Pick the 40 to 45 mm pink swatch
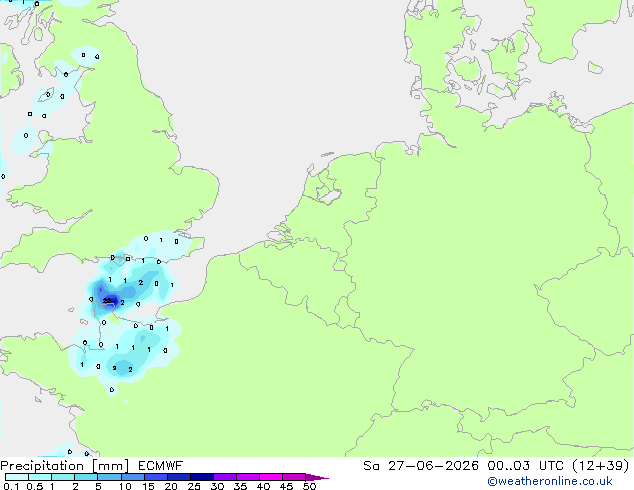 click(x=271, y=477)
